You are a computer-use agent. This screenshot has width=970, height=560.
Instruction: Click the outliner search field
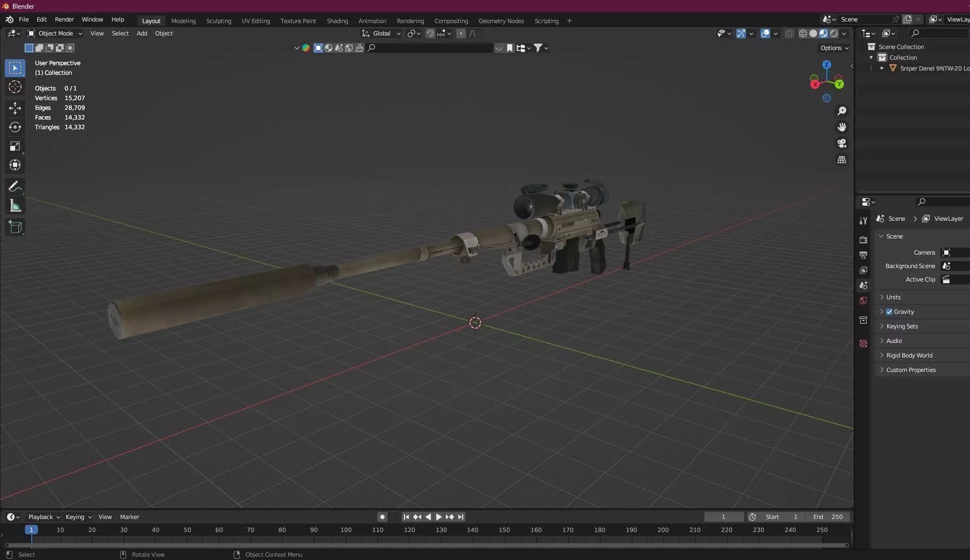click(938, 33)
